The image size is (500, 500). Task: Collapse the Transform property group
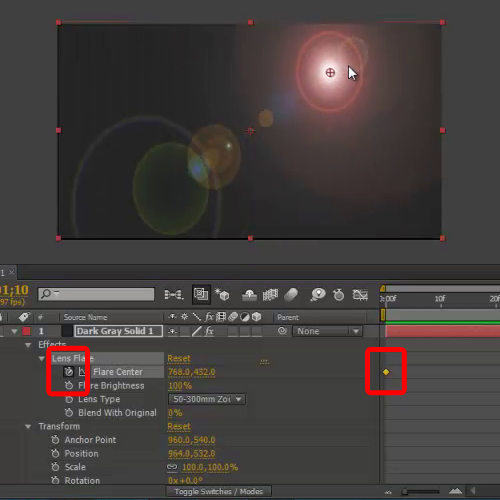point(28,426)
